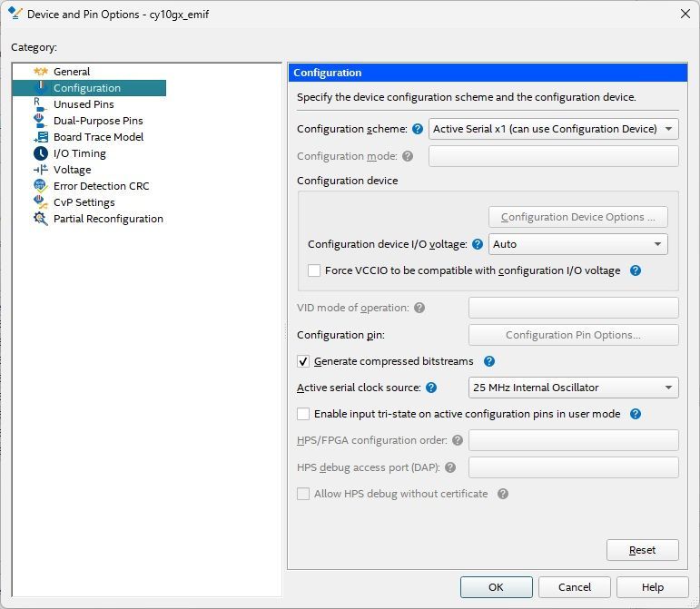Select the Configuration category label
Screen dimensions: 700x609
point(87,88)
